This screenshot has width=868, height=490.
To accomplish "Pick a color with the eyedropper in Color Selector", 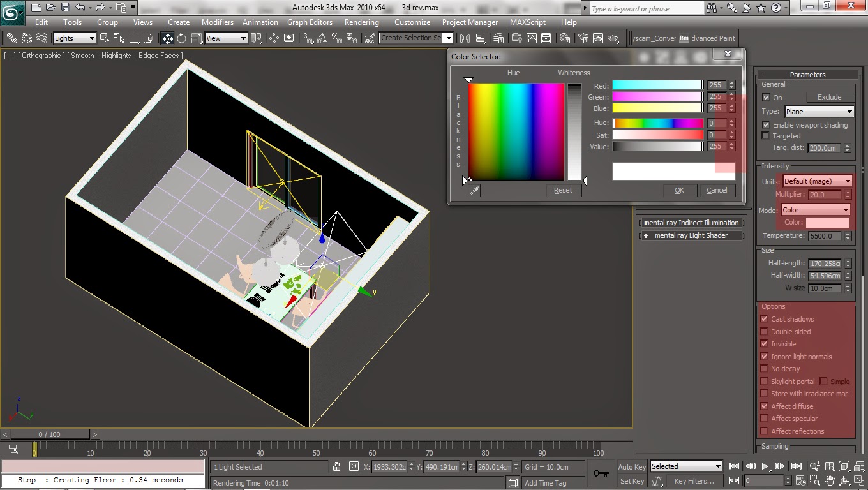I will [474, 190].
